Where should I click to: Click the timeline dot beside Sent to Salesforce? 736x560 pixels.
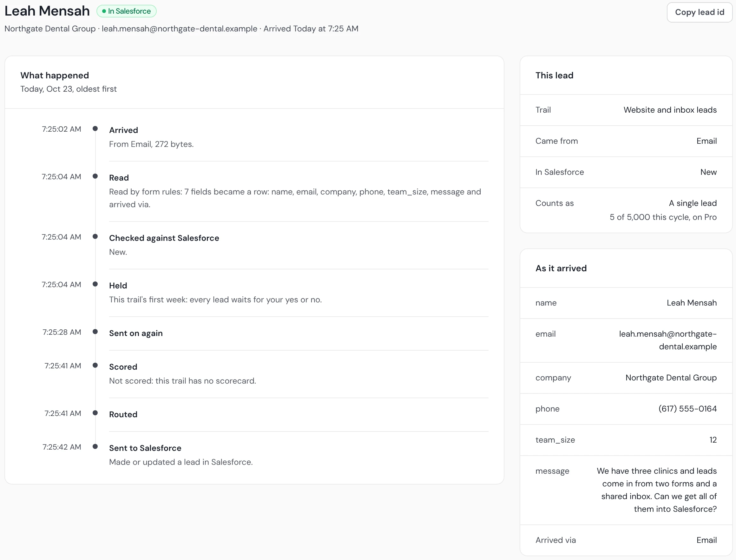[95, 447]
